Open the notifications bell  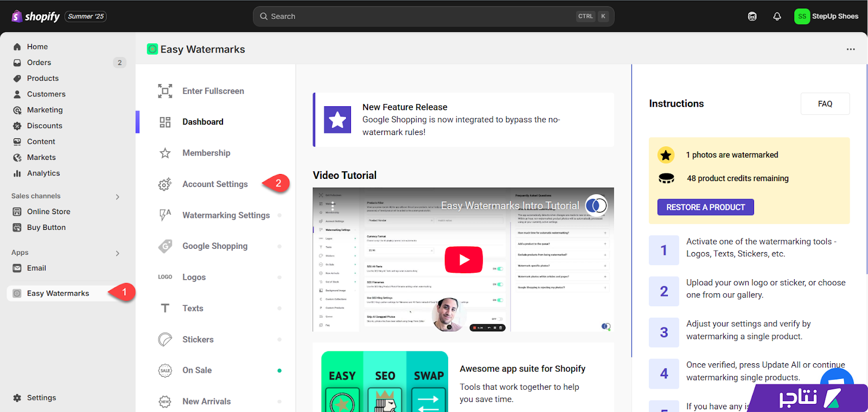[777, 16]
